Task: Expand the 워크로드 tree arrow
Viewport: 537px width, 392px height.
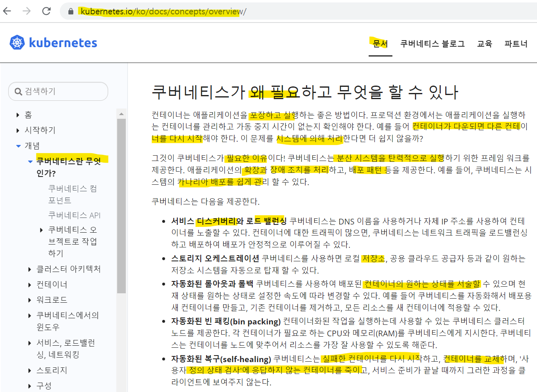Action: (29, 300)
